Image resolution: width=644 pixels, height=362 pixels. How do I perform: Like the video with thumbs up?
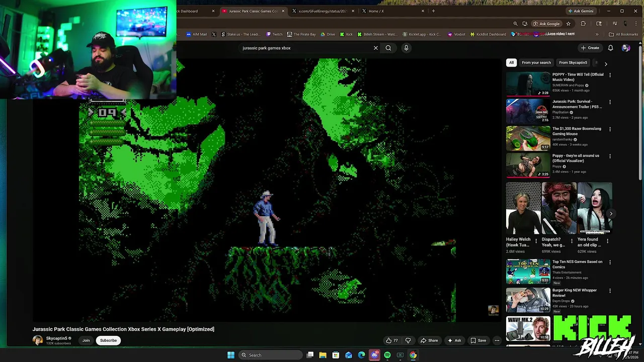click(x=392, y=340)
